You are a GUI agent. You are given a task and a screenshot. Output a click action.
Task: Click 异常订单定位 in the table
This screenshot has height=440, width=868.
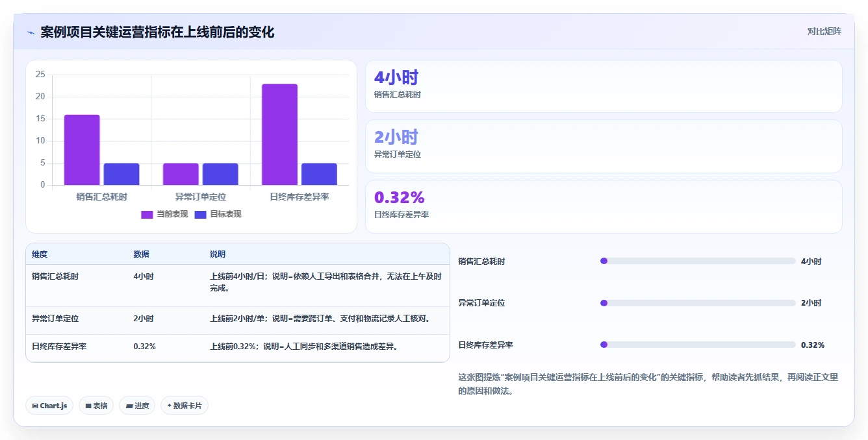55,319
